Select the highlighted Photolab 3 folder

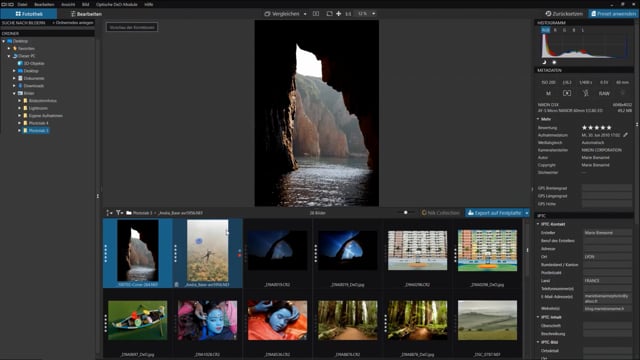[36, 131]
